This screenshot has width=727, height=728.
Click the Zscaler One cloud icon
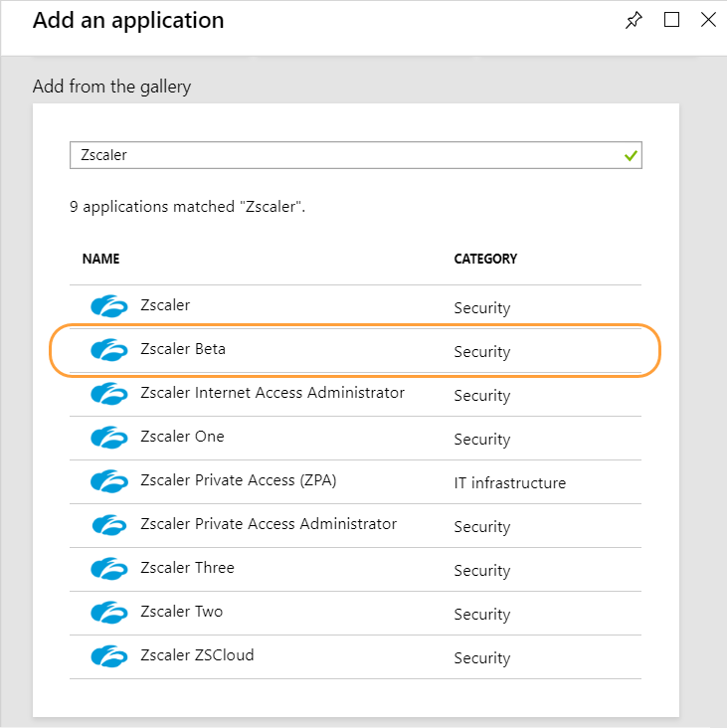(x=109, y=438)
